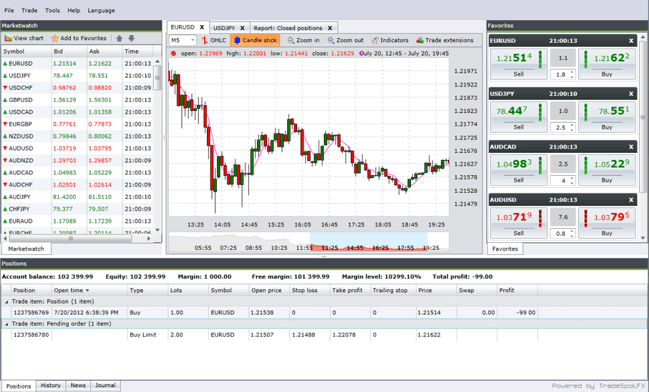Switch to Report: Closed positions tab
This screenshot has height=392, width=649.
tap(288, 28)
